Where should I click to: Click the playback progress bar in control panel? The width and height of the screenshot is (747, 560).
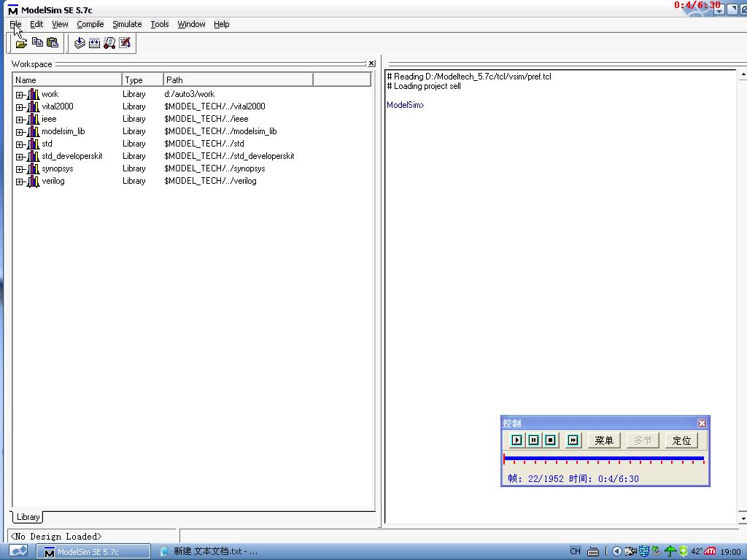603,459
